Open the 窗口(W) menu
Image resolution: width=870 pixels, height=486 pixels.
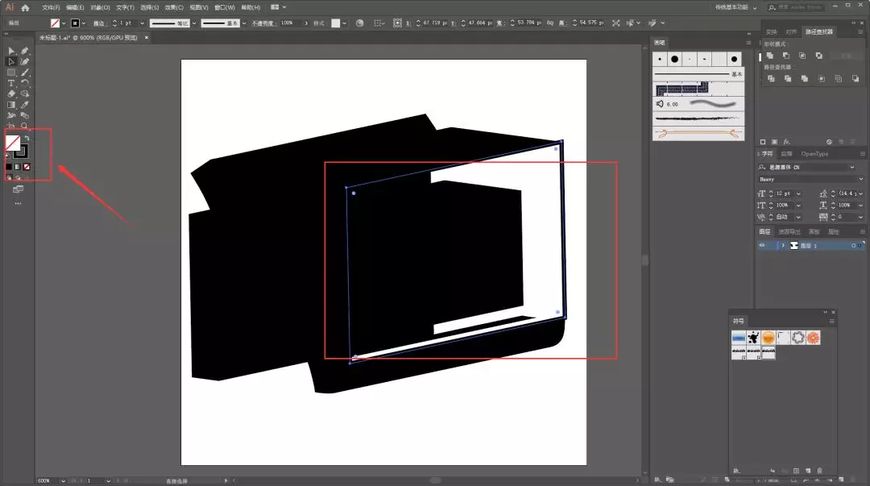coord(225,8)
